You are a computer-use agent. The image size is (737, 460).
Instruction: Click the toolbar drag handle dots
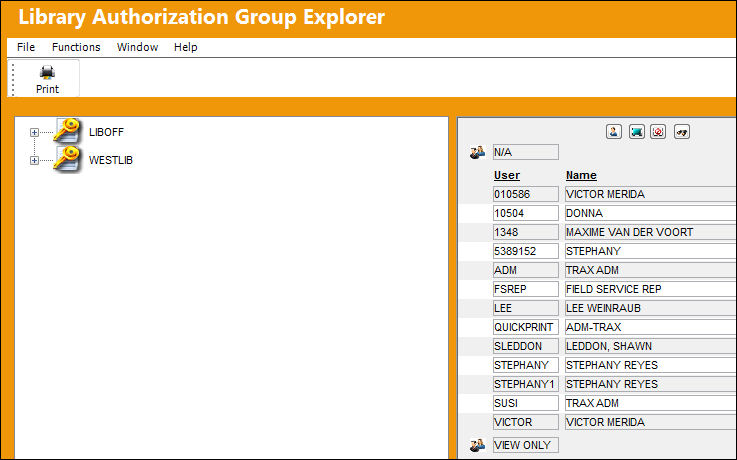13,79
